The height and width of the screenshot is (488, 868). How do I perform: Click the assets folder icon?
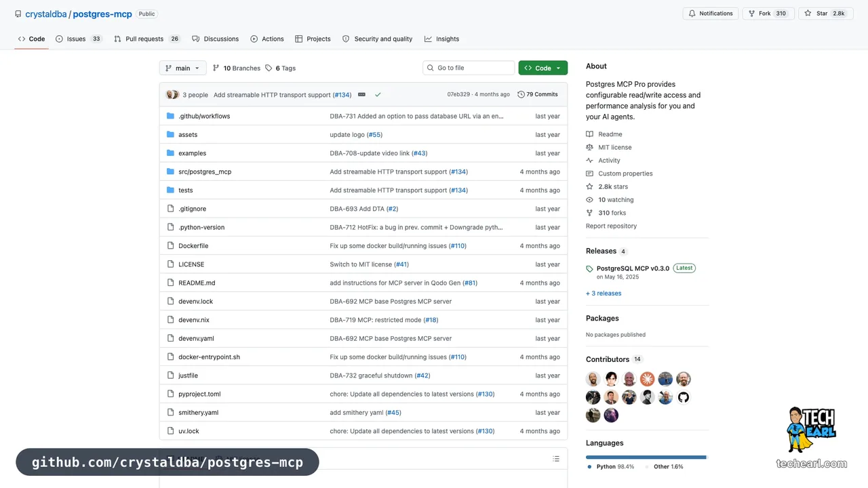pyautogui.click(x=170, y=134)
